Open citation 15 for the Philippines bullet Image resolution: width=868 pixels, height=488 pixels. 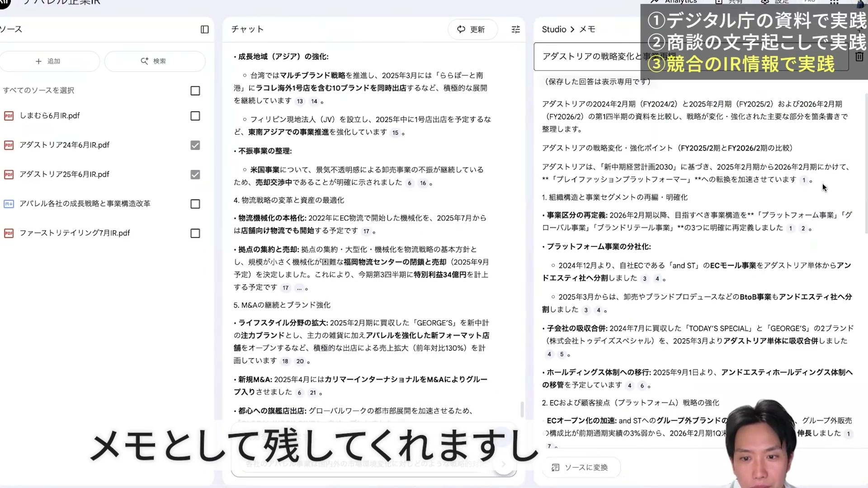(395, 133)
